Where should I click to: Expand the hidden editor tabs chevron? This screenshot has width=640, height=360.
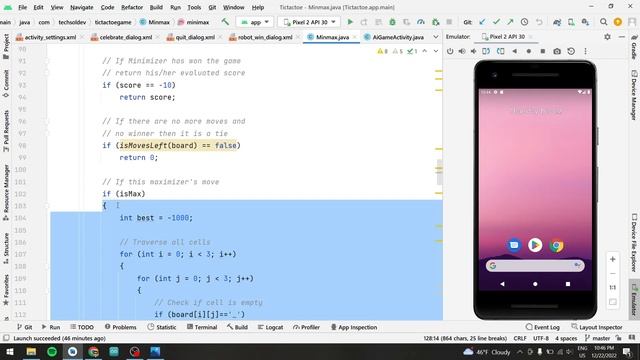point(436,37)
